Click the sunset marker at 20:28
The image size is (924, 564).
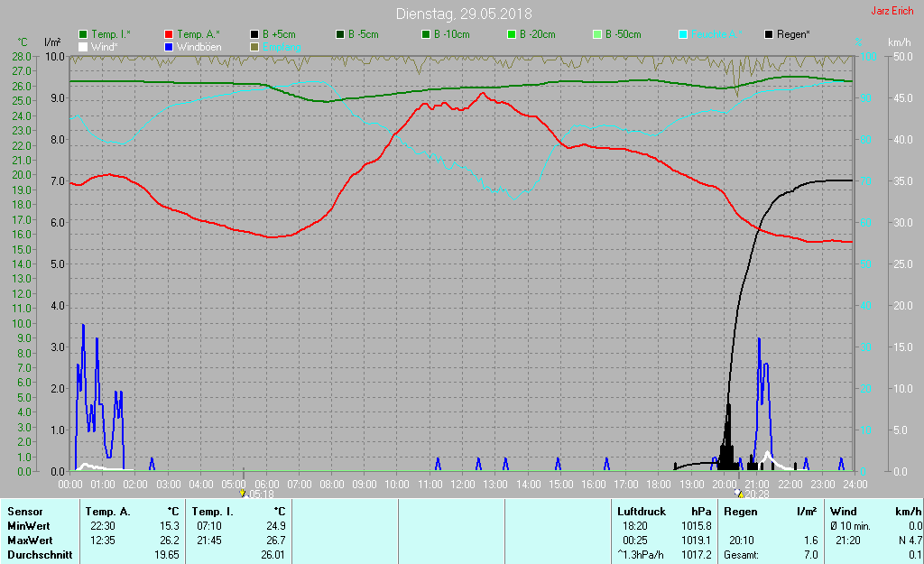tap(740, 494)
